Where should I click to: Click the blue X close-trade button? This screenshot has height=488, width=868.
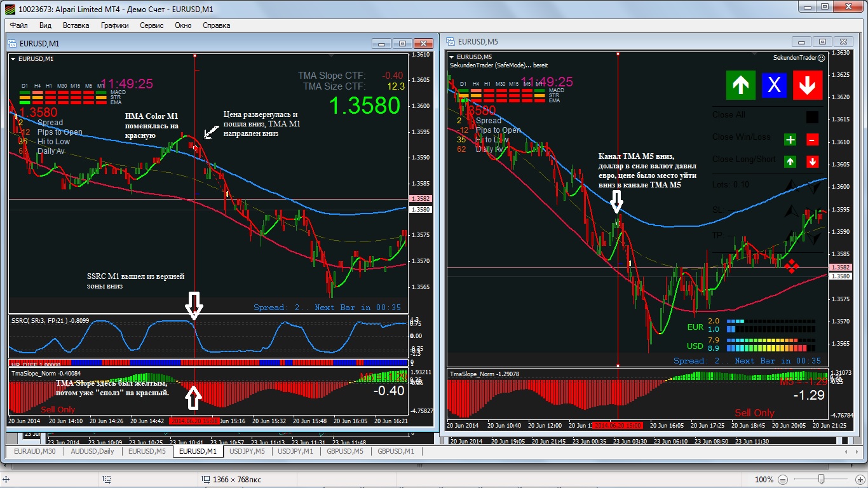pyautogui.click(x=774, y=85)
